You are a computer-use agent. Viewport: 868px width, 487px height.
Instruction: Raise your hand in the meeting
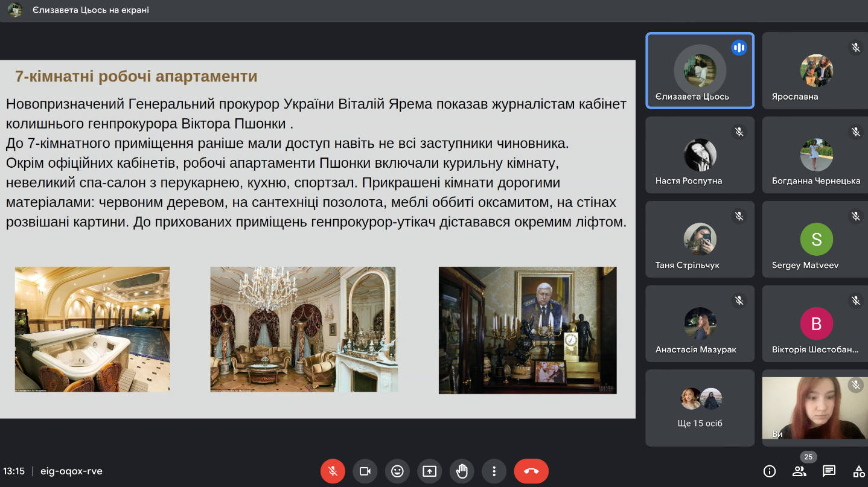pos(462,471)
